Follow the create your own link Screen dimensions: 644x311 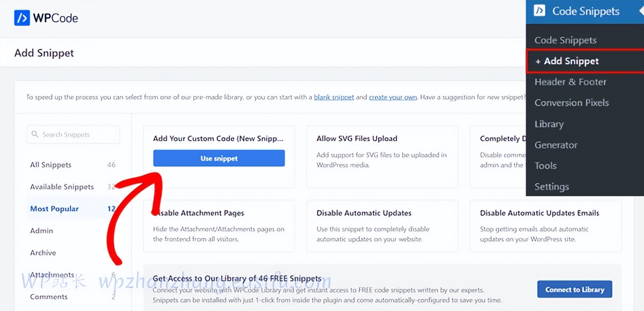coord(393,97)
